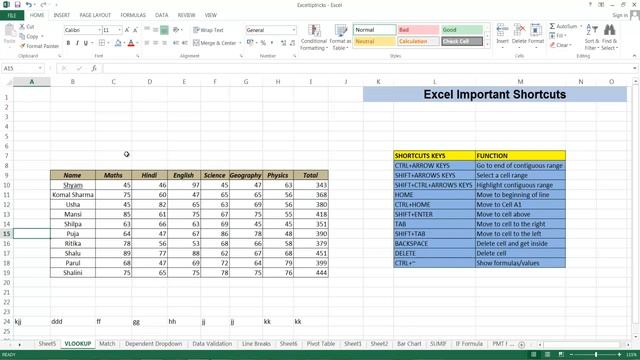Image resolution: width=640 pixels, height=360 pixels.
Task: Click the Increase Decimal icon
Action: 283,43
